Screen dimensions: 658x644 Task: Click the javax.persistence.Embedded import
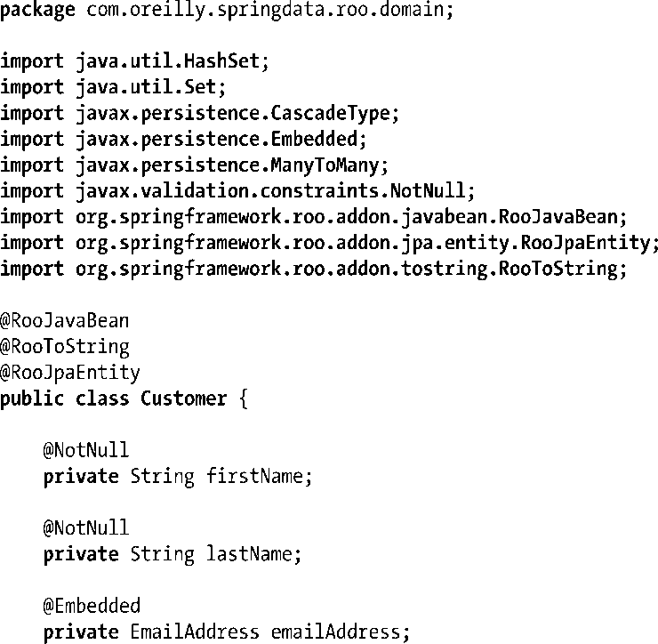pyautogui.click(x=183, y=140)
